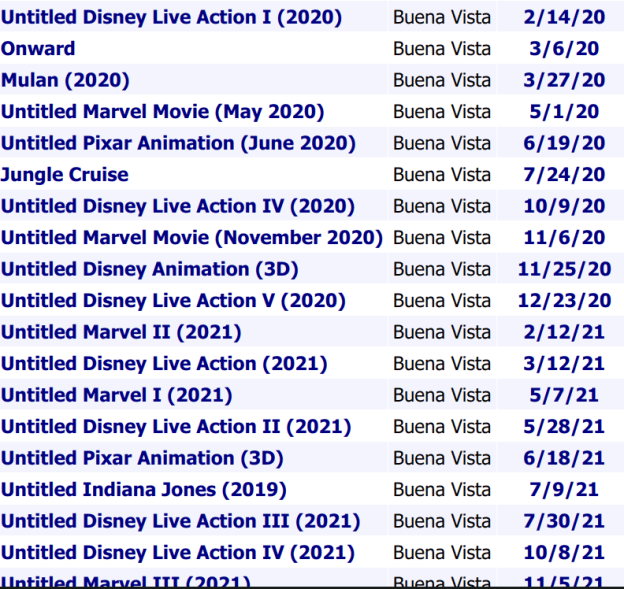Select Untitled Disney Live Action (2021)
The height and width of the screenshot is (589, 624).
164,364
